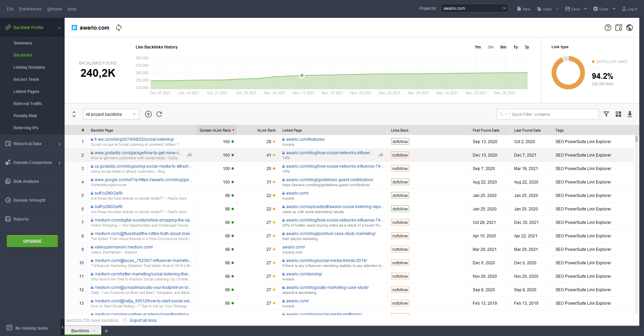Viewport: 644px width, 336px height.
Task: Click the Save project icon
Action: (x=568, y=9)
